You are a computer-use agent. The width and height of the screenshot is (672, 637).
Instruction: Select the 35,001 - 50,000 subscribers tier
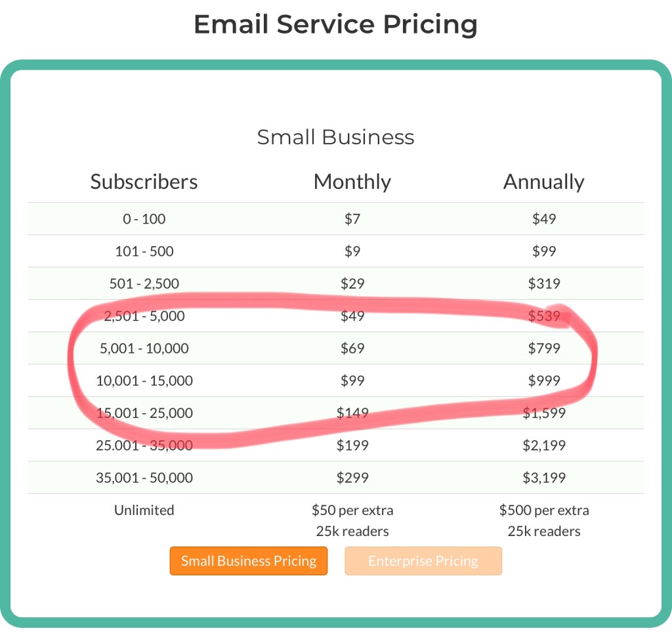(144, 478)
